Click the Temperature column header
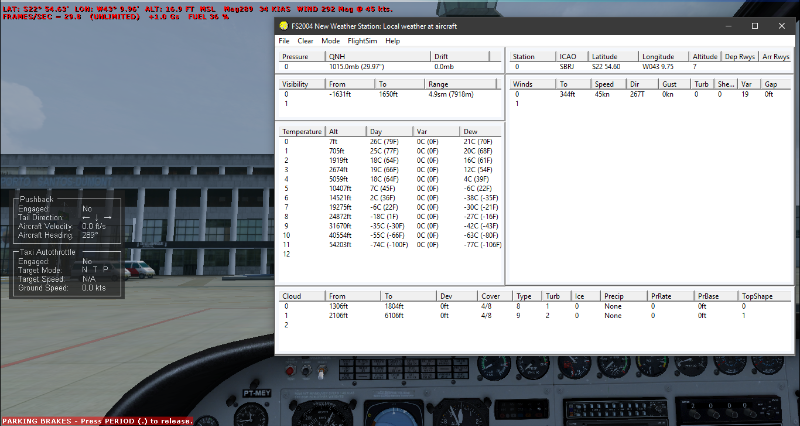The image size is (800, 426). tap(303, 132)
